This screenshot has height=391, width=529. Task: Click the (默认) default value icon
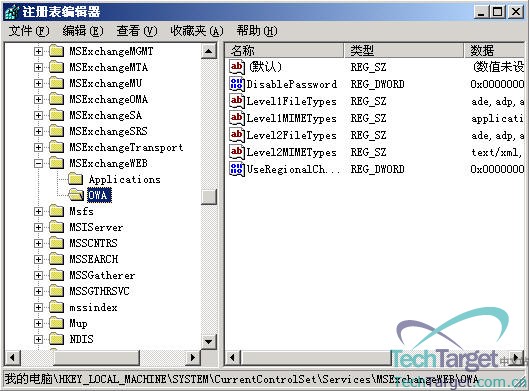click(236, 67)
